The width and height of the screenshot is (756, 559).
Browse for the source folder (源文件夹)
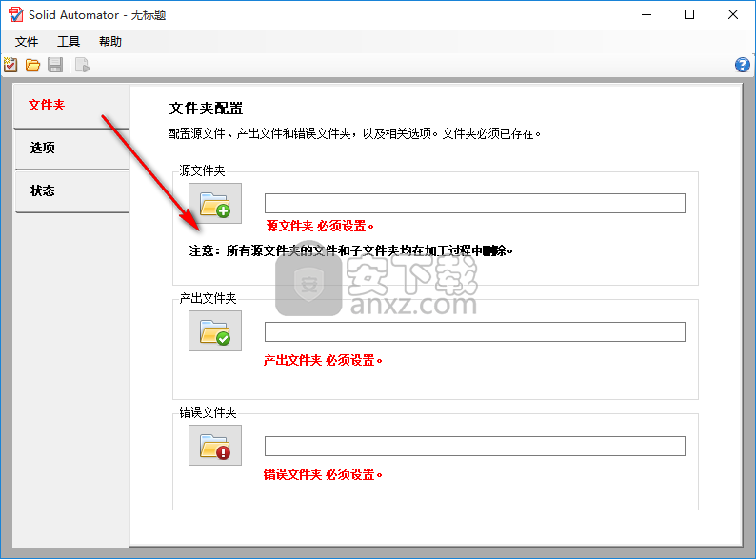coord(215,203)
